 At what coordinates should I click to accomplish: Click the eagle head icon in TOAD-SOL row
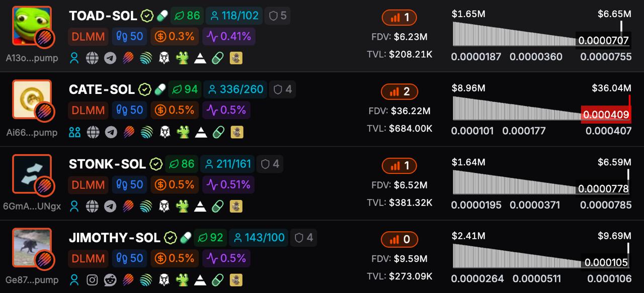(165, 58)
